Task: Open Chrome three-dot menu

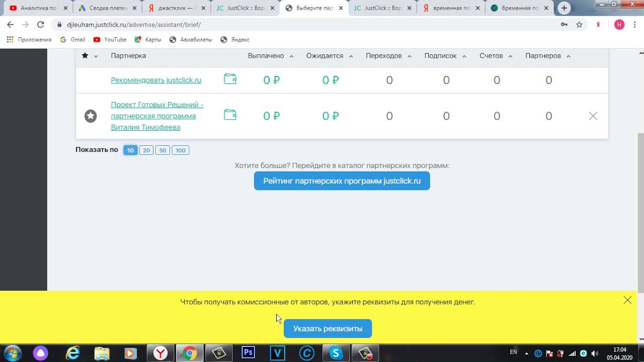Action: tap(635, 25)
